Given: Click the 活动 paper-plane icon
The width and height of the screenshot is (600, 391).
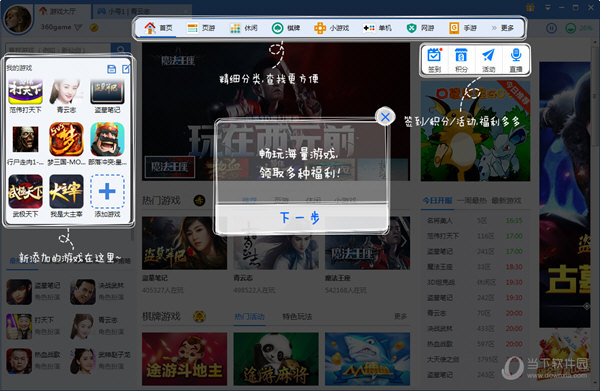Looking at the screenshot, I should point(488,59).
